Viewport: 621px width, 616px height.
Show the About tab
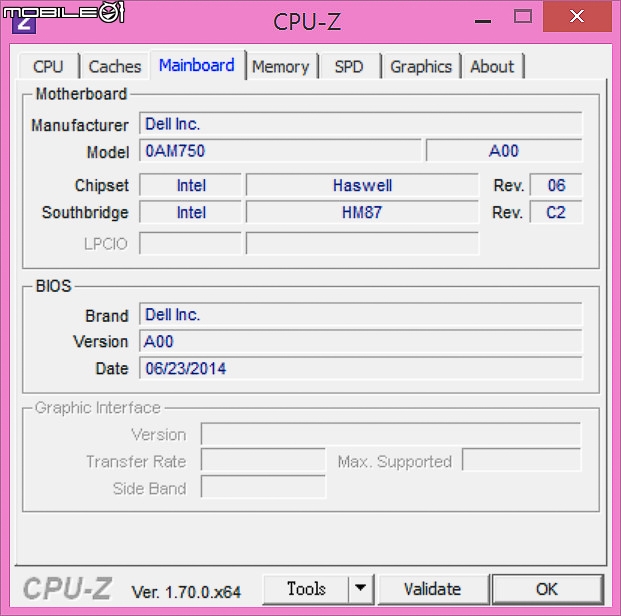pos(492,66)
